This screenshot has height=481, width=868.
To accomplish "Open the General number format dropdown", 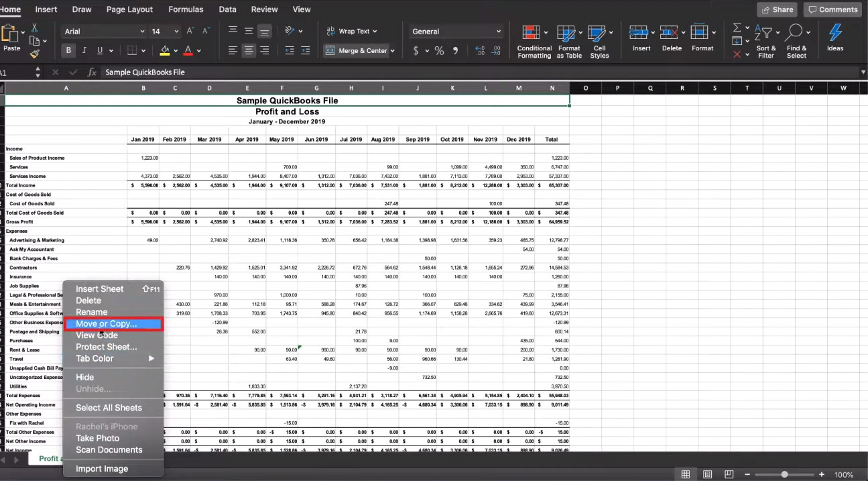I will [x=456, y=32].
